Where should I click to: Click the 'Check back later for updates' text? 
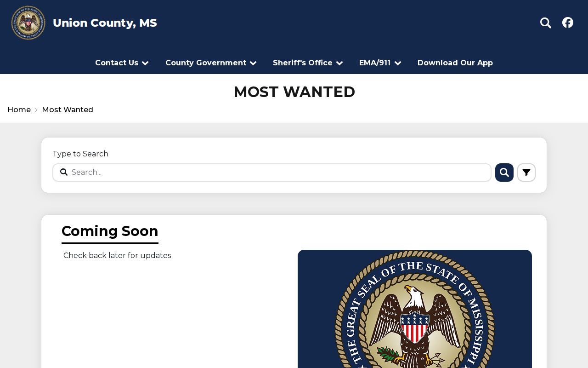pyautogui.click(x=117, y=256)
